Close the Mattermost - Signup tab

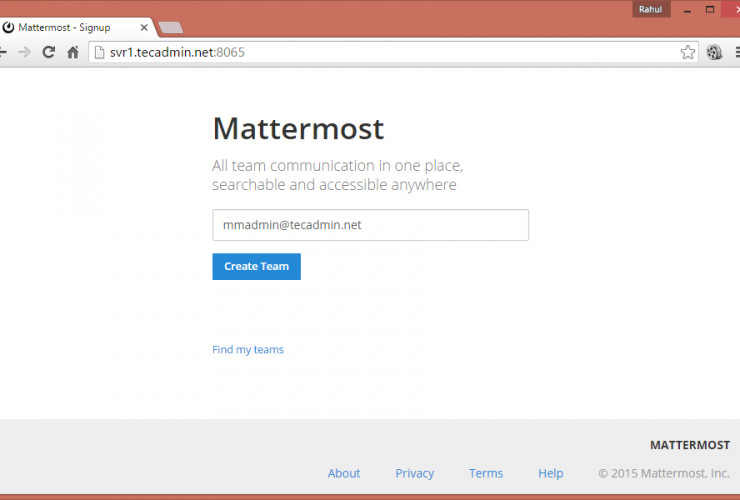144,27
